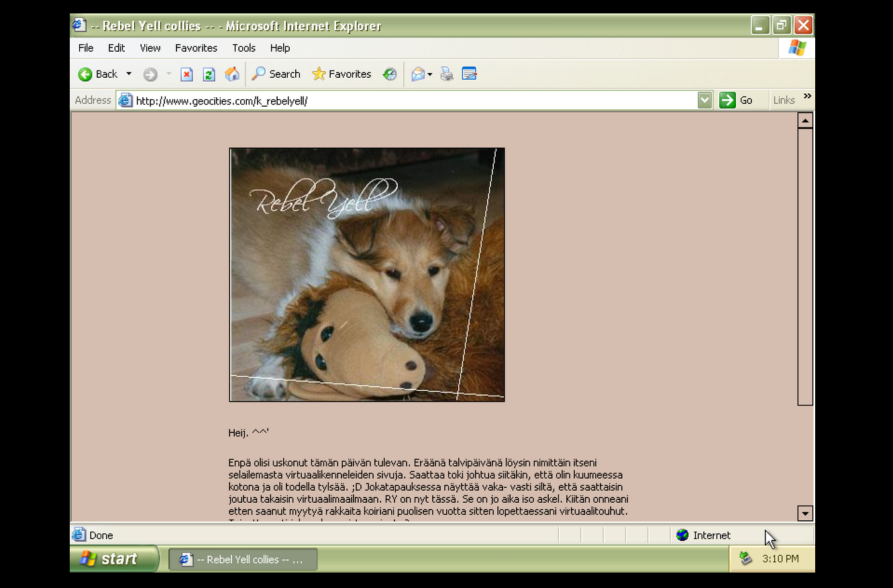Expand the Links toolbar chevron
The height and width of the screenshot is (588, 893).
point(807,97)
